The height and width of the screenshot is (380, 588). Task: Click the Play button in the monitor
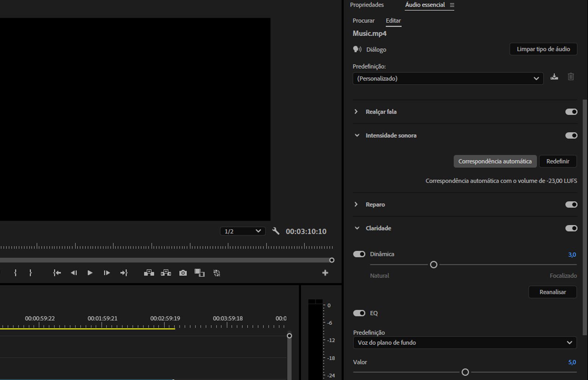[90, 273]
